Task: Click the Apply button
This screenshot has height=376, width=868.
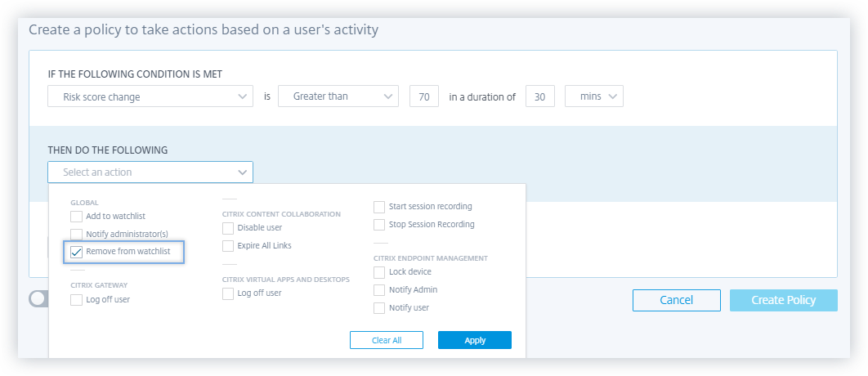Action: pyautogui.click(x=474, y=341)
